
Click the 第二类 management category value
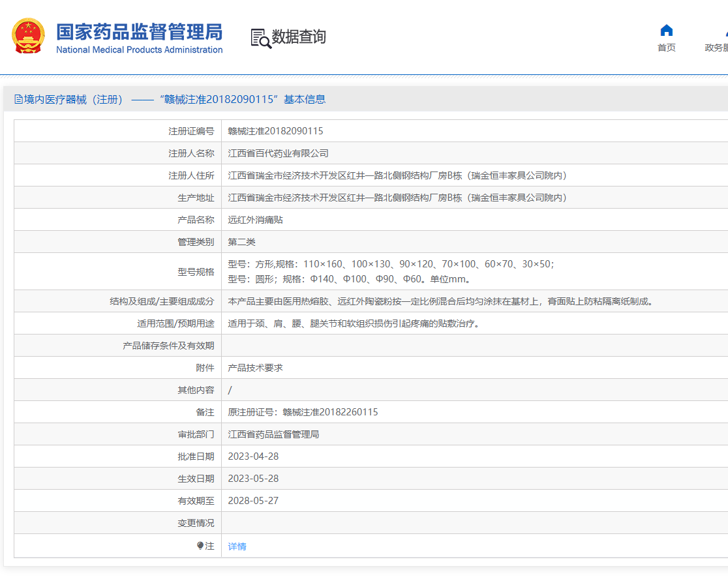[241, 242]
